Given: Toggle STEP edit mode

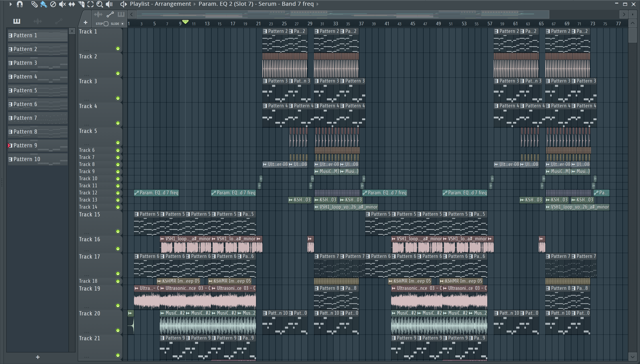Looking at the screenshot, I should 106,24.
